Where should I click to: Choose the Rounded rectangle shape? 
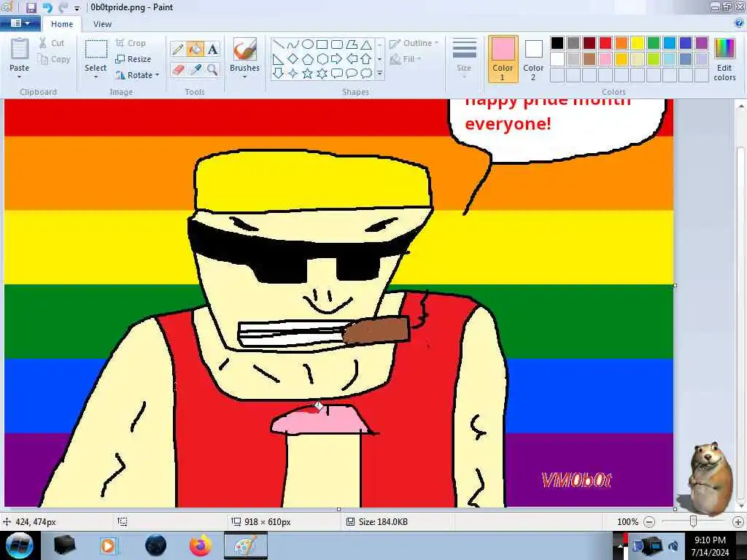pos(337,44)
